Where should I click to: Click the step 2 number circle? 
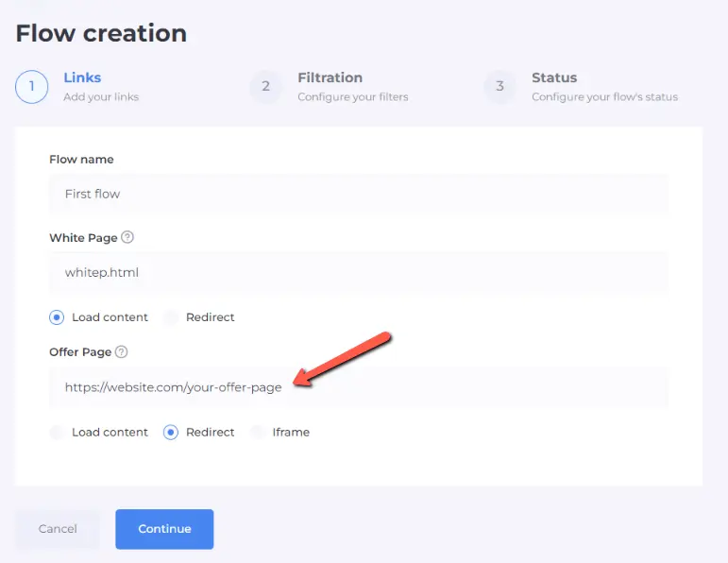[266, 86]
